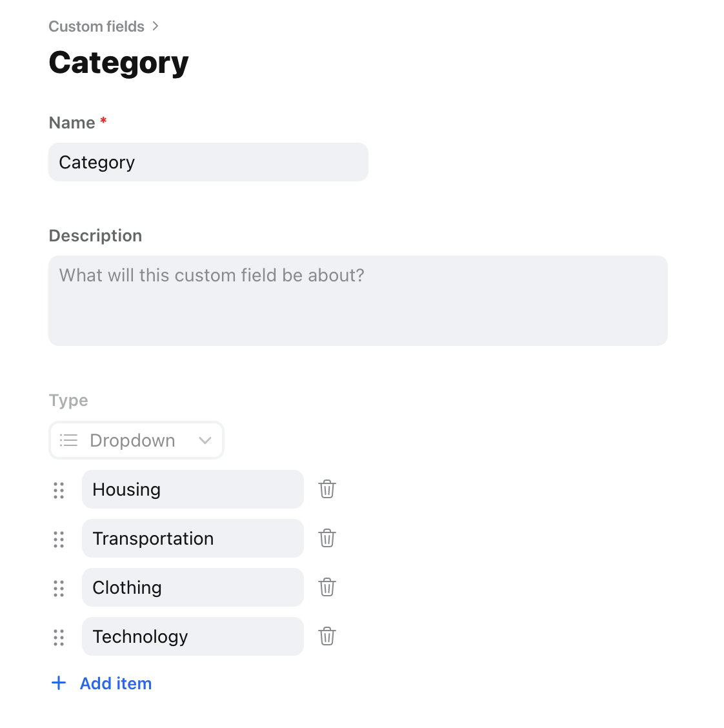Click Add item link

coord(116,683)
